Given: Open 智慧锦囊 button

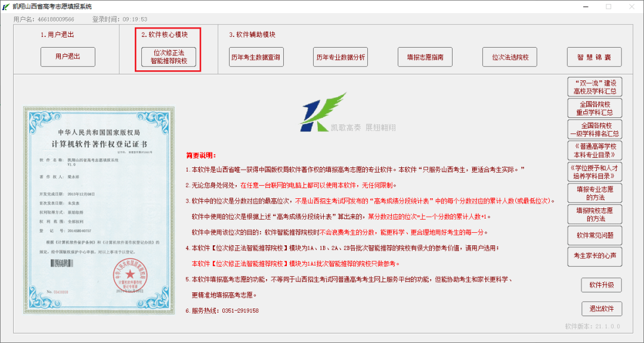Looking at the screenshot, I should 595,57.
